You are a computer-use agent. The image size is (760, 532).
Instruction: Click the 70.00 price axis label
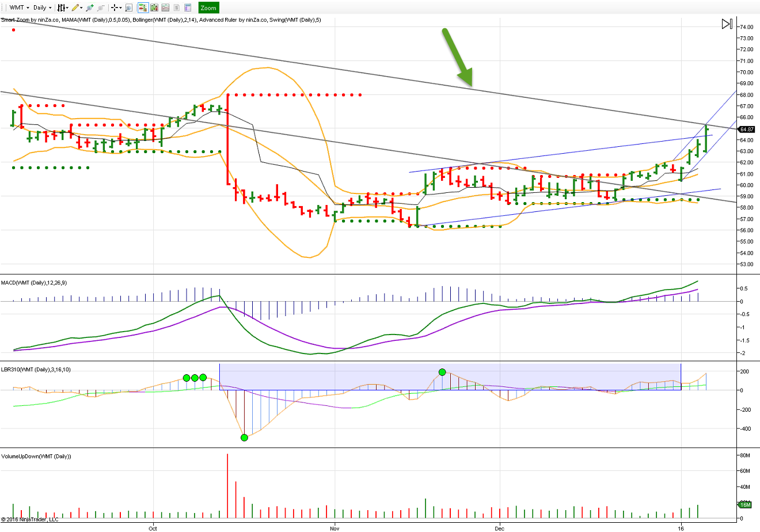point(747,72)
